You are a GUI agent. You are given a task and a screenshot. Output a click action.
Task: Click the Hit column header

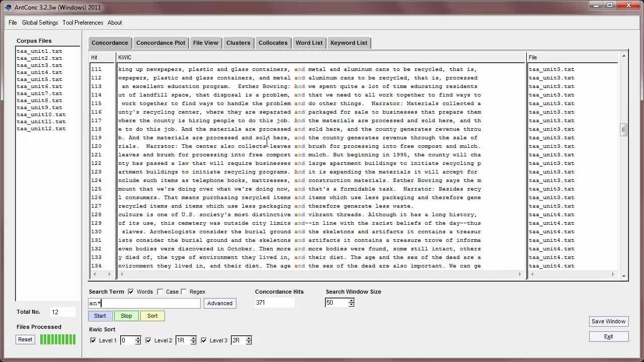coord(102,57)
